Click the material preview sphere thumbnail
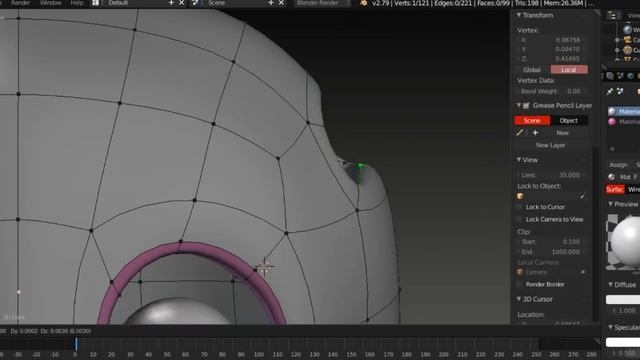This screenshot has height=360, width=640. 623,242
